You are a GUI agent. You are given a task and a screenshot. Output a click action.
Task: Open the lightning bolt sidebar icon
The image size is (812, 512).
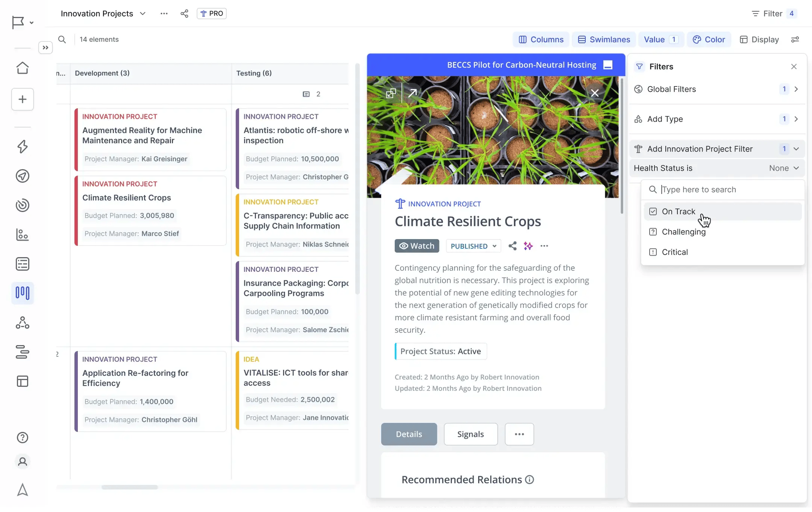[x=23, y=147]
